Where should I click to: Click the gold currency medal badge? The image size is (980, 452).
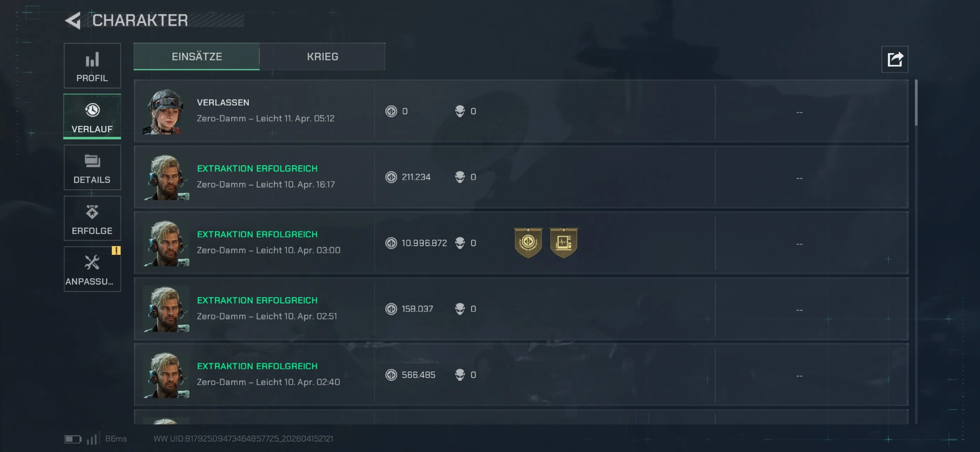(528, 243)
